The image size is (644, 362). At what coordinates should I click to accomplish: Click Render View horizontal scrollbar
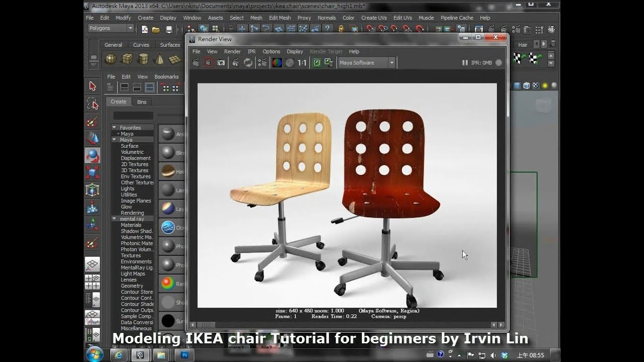347,325
